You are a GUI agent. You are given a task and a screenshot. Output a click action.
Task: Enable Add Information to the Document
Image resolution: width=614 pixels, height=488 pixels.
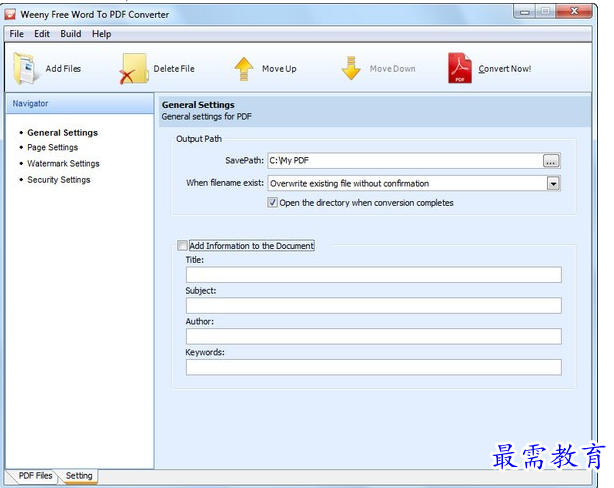point(182,246)
